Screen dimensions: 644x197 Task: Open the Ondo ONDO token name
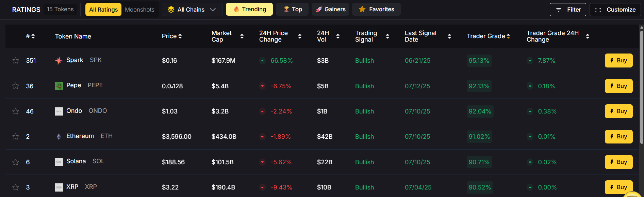[86, 111]
